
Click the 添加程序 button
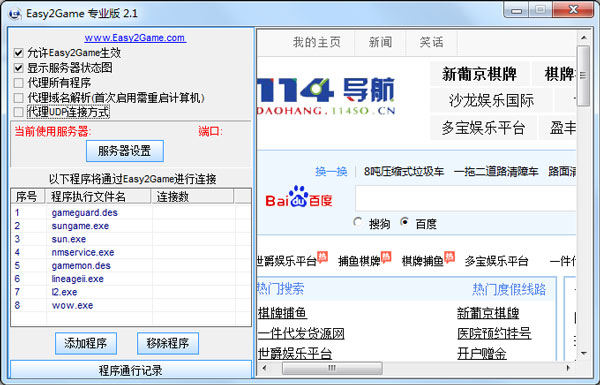coord(86,343)
